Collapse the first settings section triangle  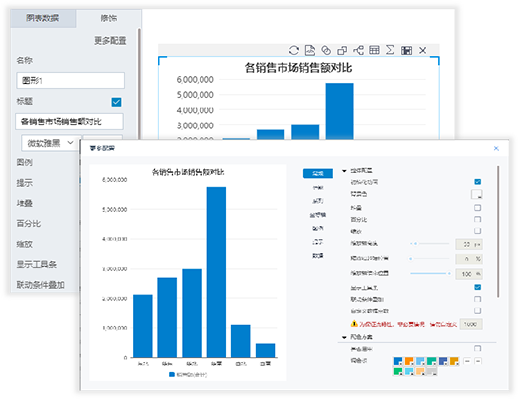pos(344,171)
